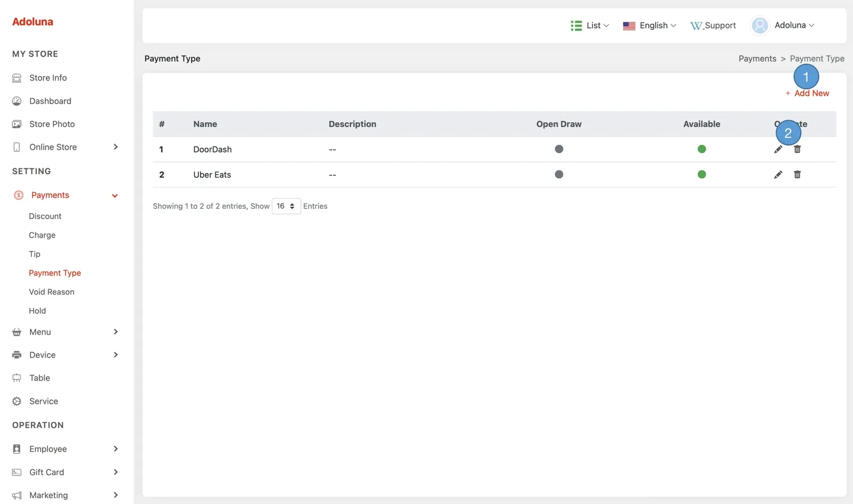Toggle Available status for Uber Eats
Screen dimensions: 853x504
702,175
